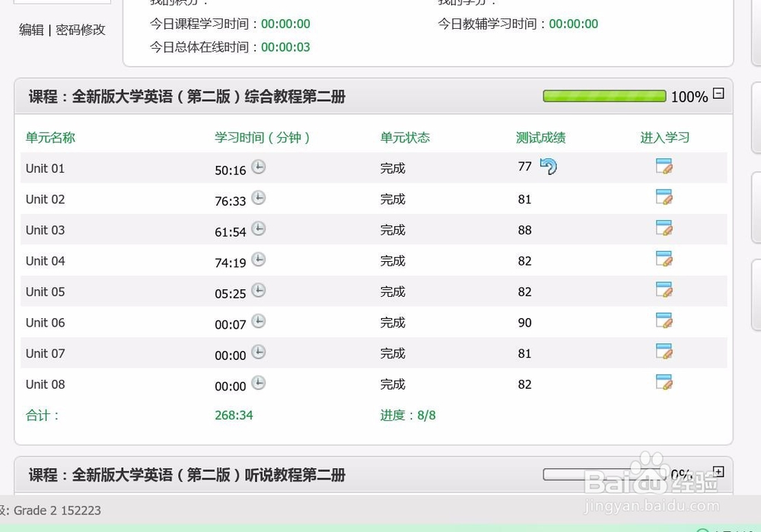
Task: Open the clock icon for Unit 01 study time
Action: click(x=258, y=167)
